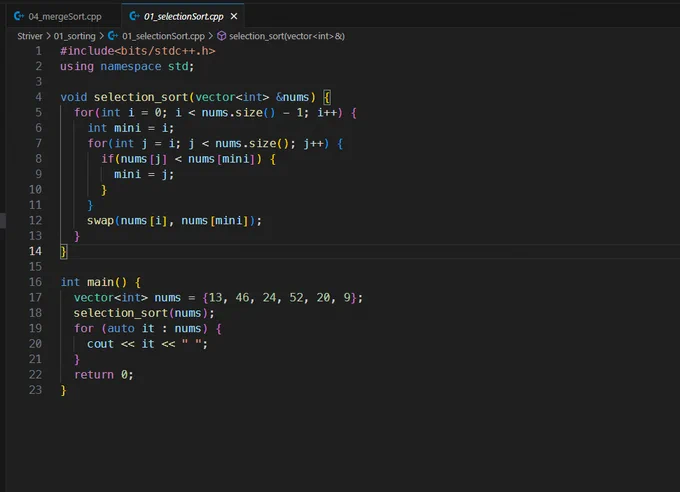
Task: Open the selection_sort(vector<int>&) breadcrumb symbol
Action: click(x=287, y=36)
